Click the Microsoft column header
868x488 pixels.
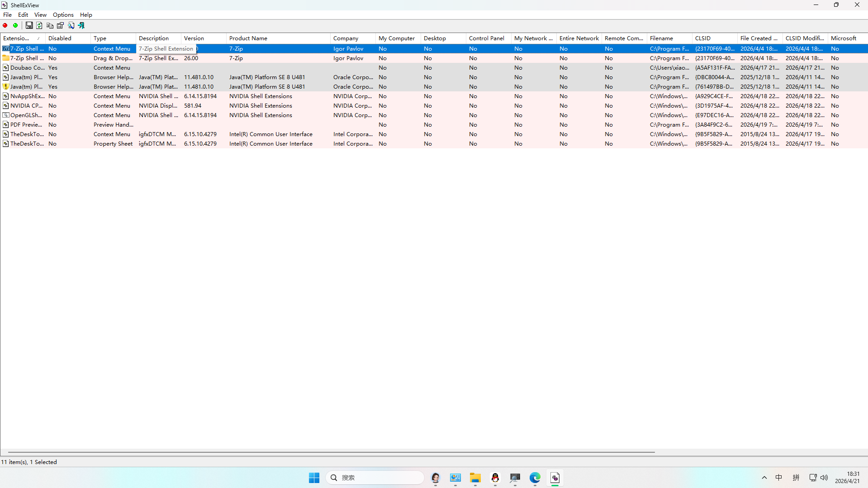[848, 38]
